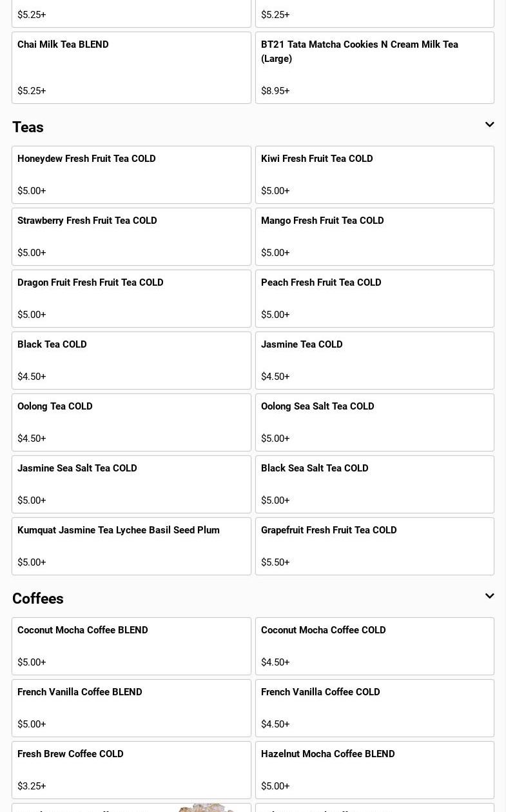
Task: Select Honeydew Fresh Fruit Tea COLD
Action: click(x=131, y=175)
